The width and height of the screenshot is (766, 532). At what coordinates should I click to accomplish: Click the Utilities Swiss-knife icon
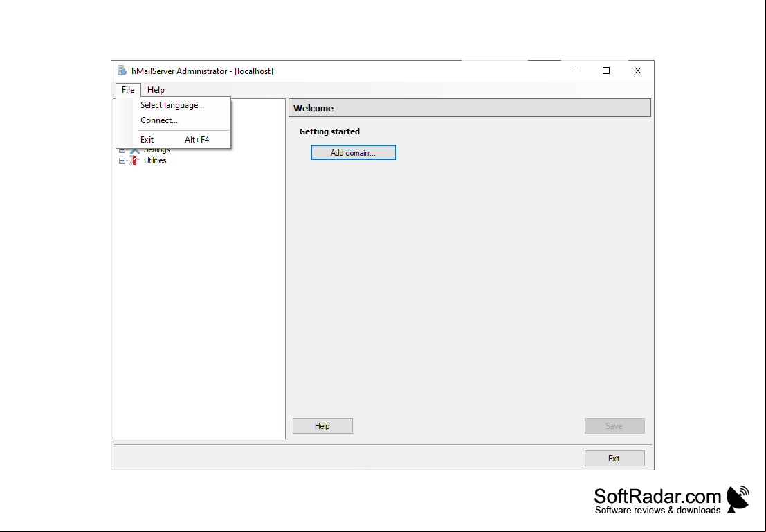(134, 160)
